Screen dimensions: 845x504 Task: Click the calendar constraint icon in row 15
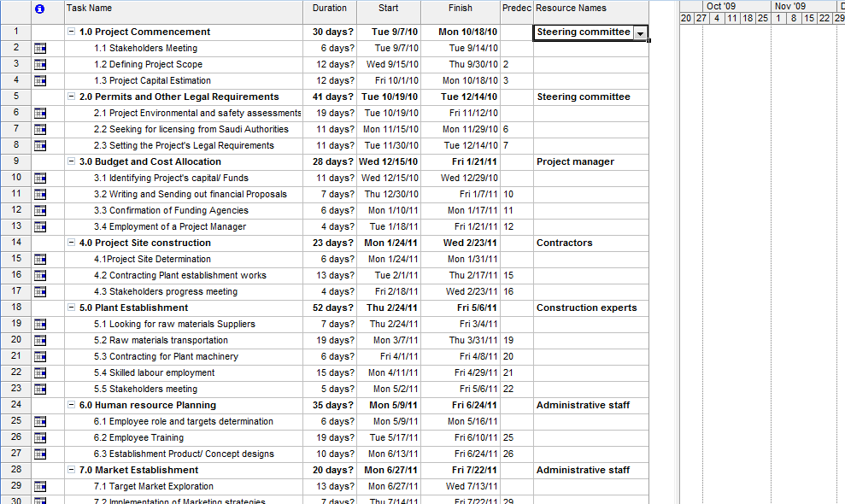coord(40,260)
